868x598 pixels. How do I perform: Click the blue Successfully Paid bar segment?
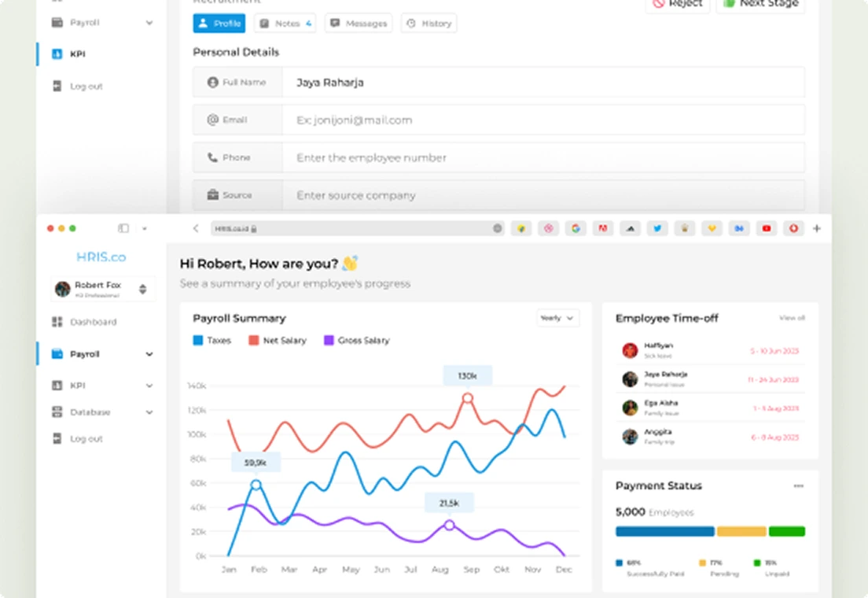665,531
